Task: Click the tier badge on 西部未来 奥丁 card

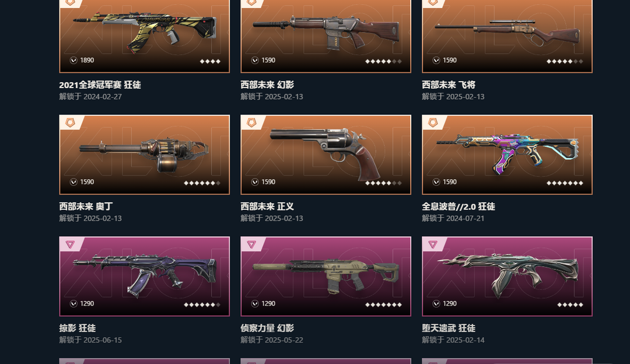Action: (71, 123)
